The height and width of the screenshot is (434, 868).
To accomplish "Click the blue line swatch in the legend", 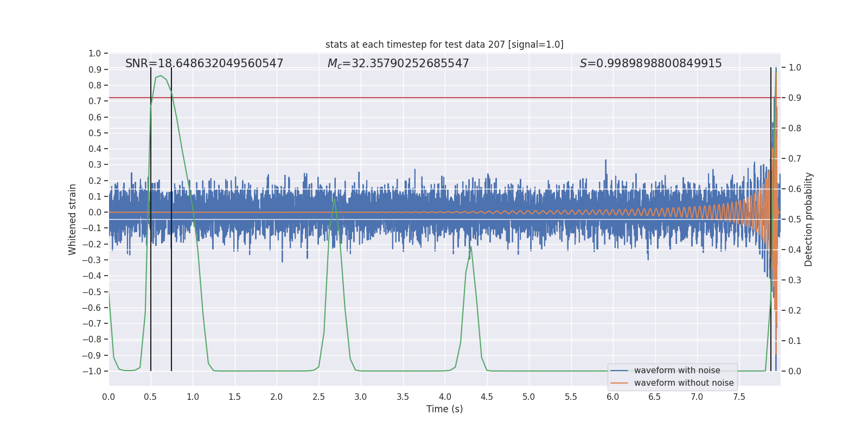I will pos(619,371).
